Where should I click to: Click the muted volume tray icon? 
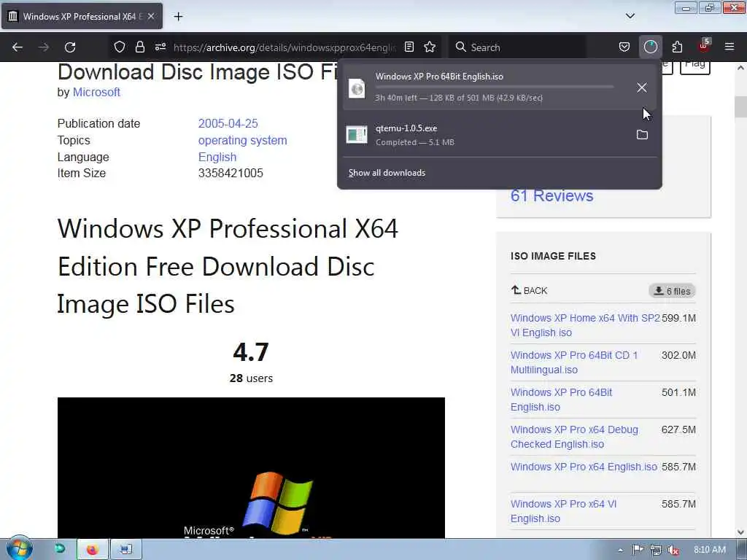click(673, 550)
